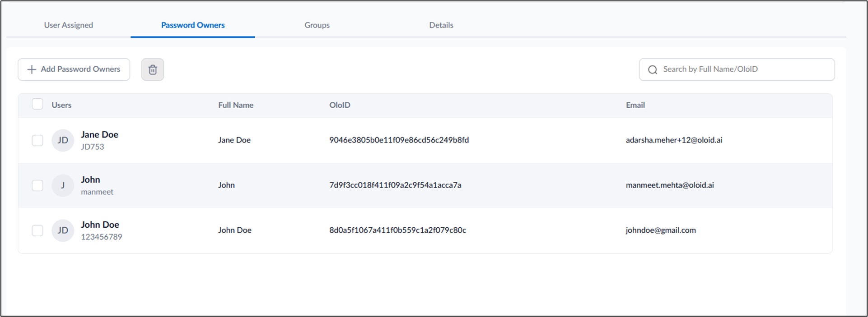Click email johndoe@gmail.com

pos(661,230)
